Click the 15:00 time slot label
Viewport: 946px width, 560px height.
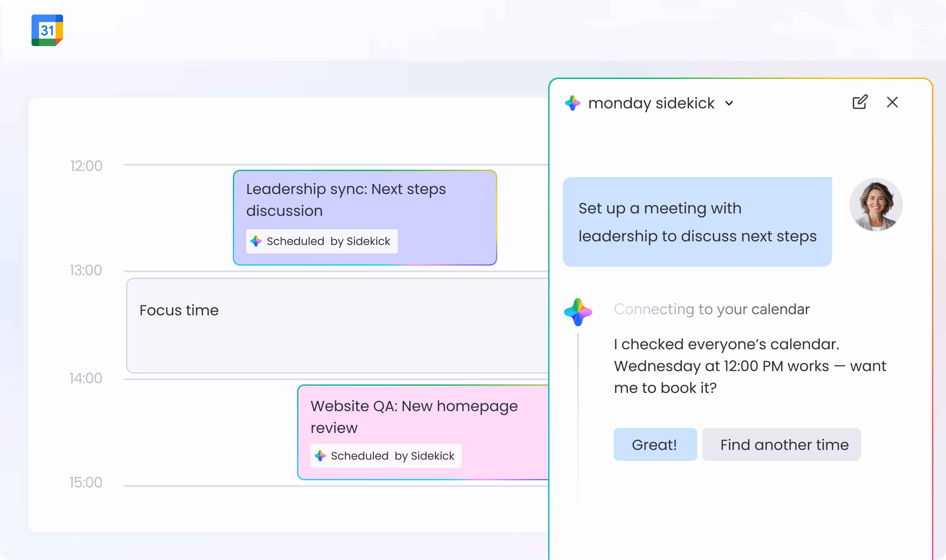86,482
